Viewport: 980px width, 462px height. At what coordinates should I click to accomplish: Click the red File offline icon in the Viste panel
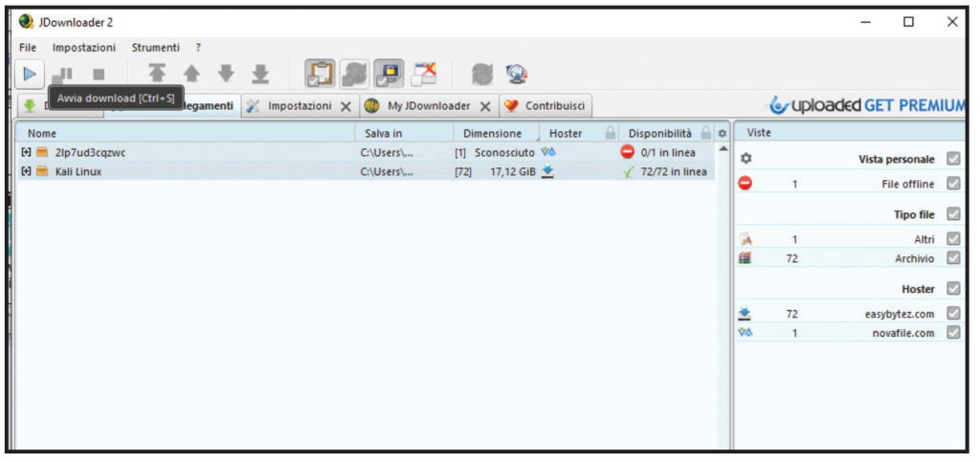point(745,184)
